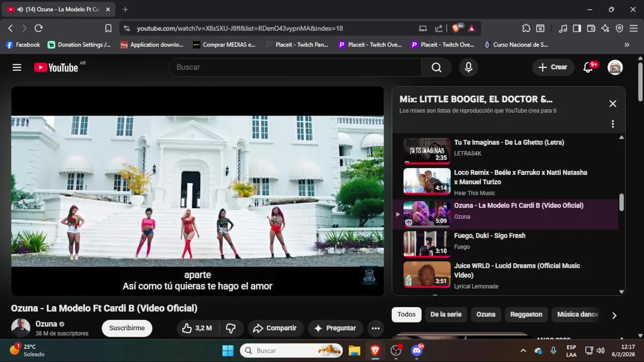Go back to previous page
644x362 pixels.
pos(11,29)
